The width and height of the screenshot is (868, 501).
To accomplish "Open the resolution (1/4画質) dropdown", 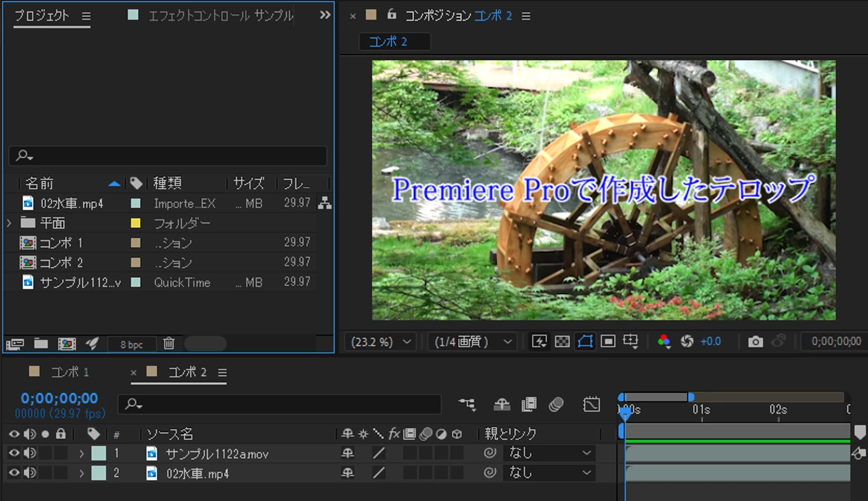I will 472,342.
